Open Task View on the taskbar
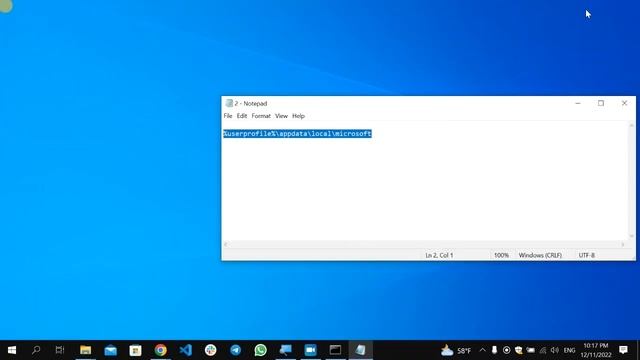The width and height of the screenshot is (640, 360). tap(60, 350)
